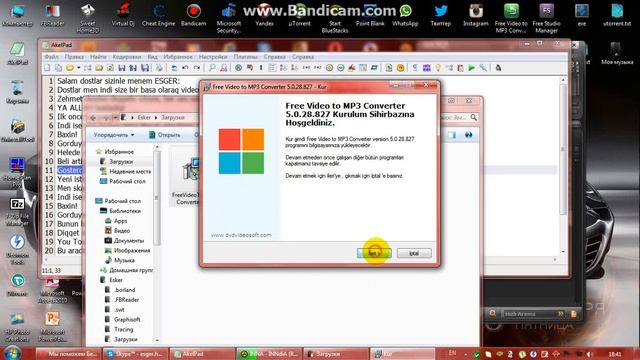Click the Windows Start button
This screenshot has height=360, width=640.
tap(12, 353)
